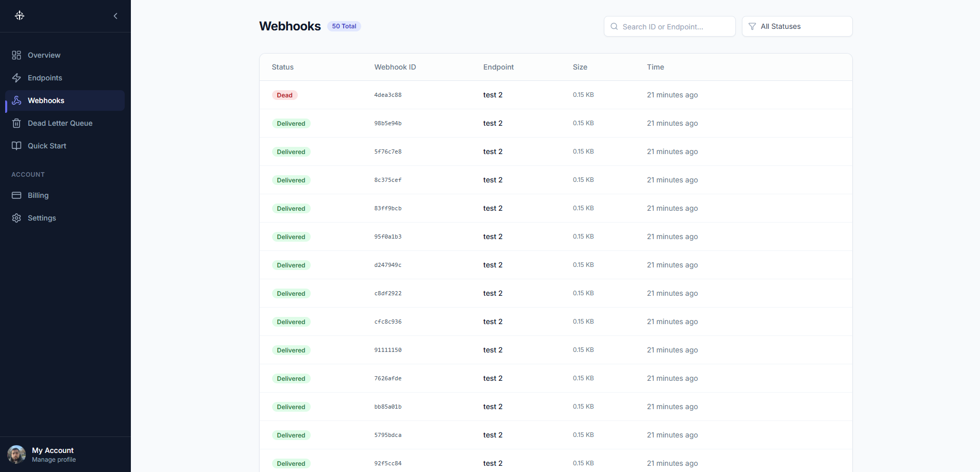Viewport: 980px width, 472px height.
Task: Navigate to Billing
Action: (x=65, y=195)
